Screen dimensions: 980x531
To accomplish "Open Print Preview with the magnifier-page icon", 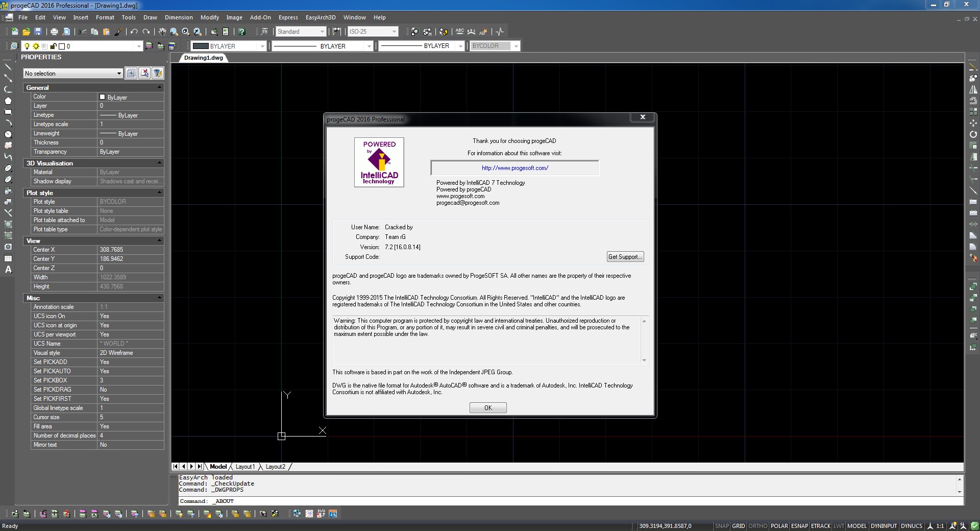I will (x=66, y=32).
